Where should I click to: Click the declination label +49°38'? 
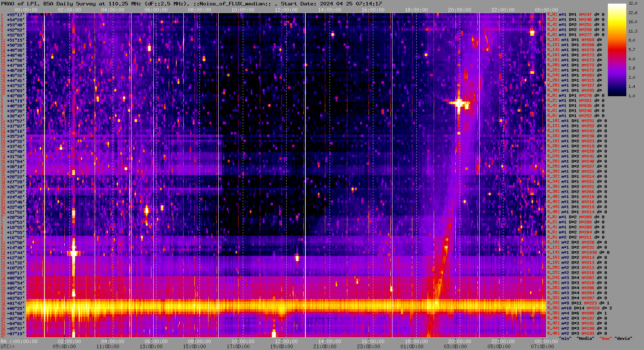[x=16, y=50]
